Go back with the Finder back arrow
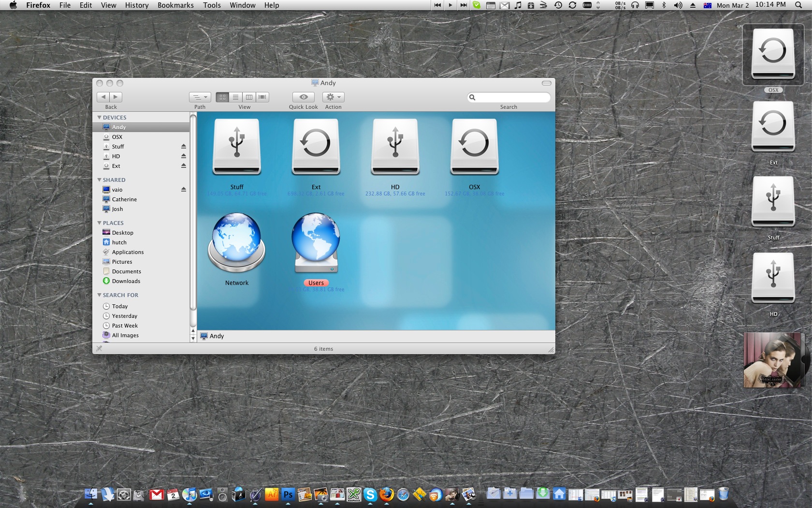The width and height of the screenshot is (812, 508). 103,97
